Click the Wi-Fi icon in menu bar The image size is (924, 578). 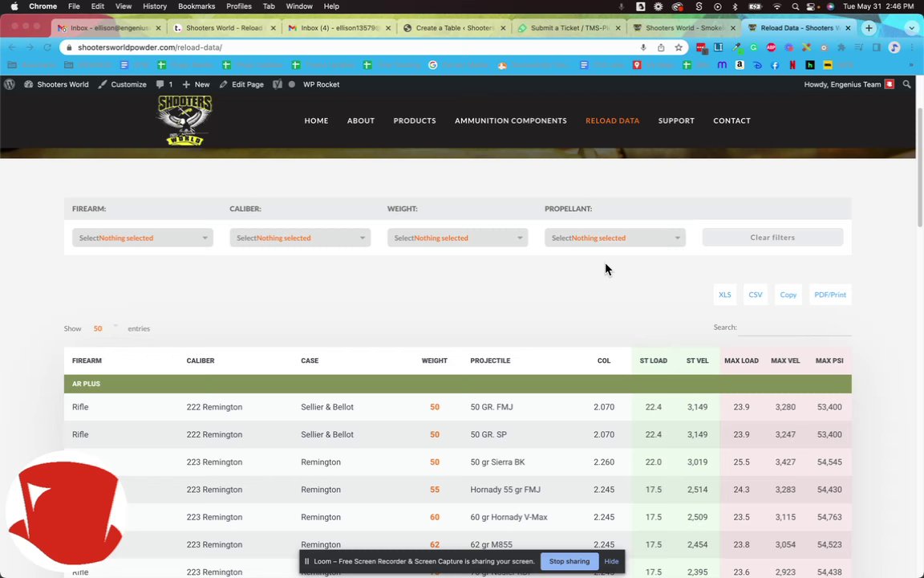pos(777,6)
